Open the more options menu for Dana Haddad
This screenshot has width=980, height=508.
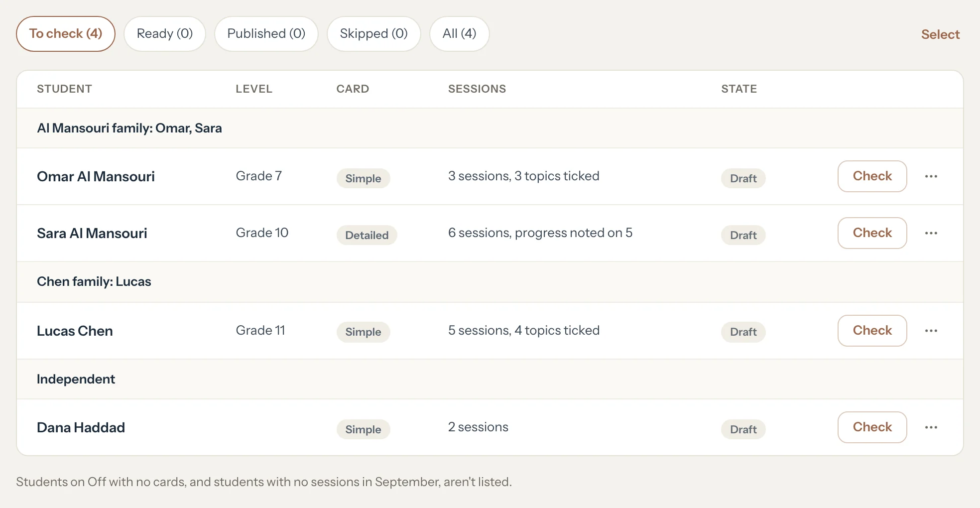pos(931,427)
